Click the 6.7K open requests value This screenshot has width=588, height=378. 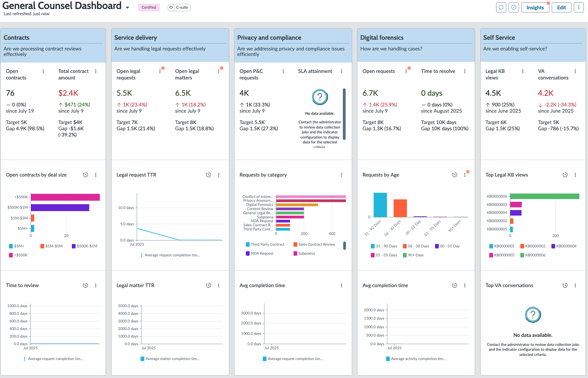[370, 93]
